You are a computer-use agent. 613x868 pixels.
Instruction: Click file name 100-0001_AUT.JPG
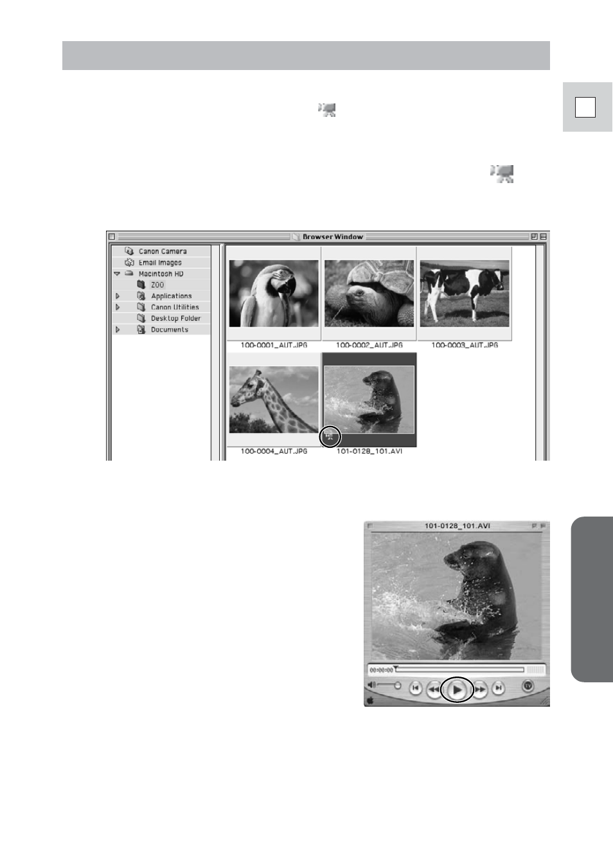click(x=274, y=345)
